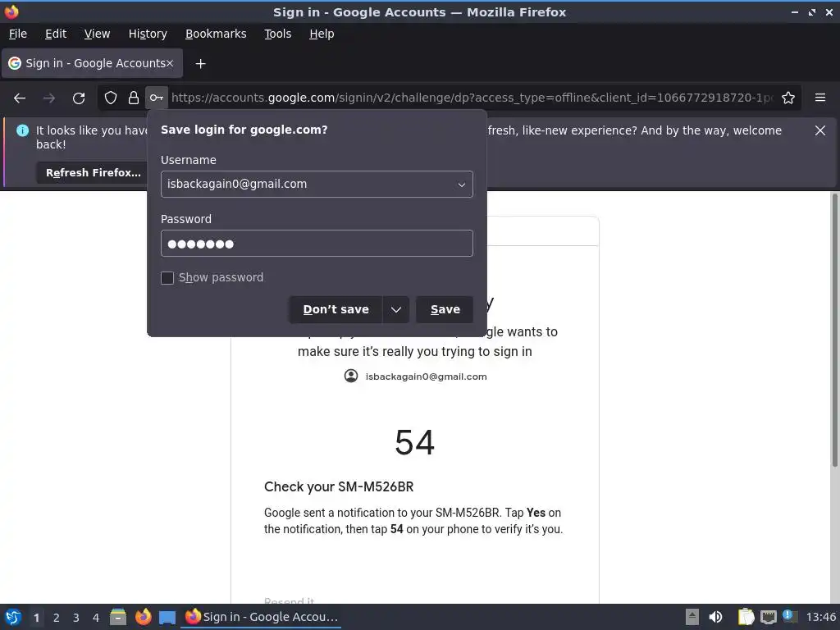The height and width of the screenshot is (630, 840).
Task: Click inside the Username field
Action: click(x=317, y=185)
